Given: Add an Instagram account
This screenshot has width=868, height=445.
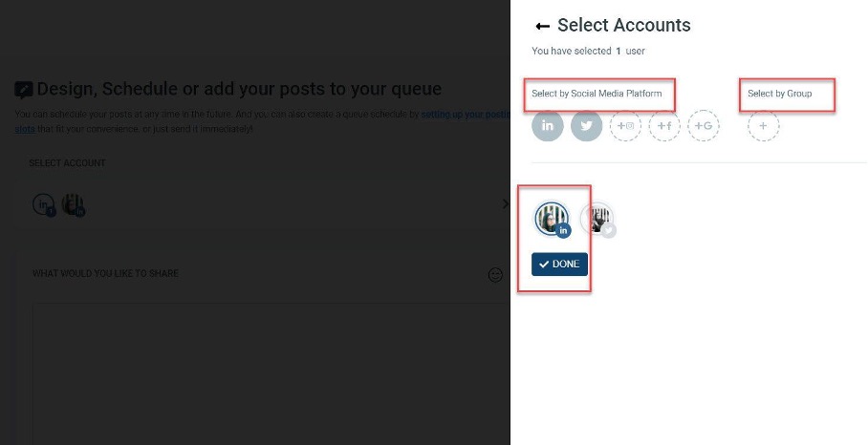Looking at the screenshot, I should point(625,125).
